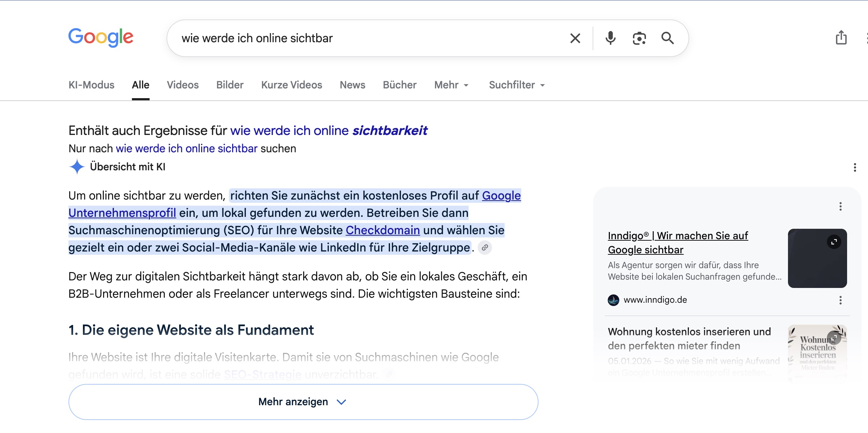The height and width of the screenshot is (433, 868).
Task: Click the www.inndigo.de URL text
Action: pos(655,300)
